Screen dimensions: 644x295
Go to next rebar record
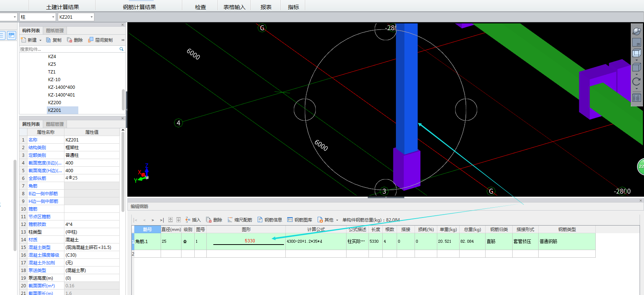[x=153, y=220]
